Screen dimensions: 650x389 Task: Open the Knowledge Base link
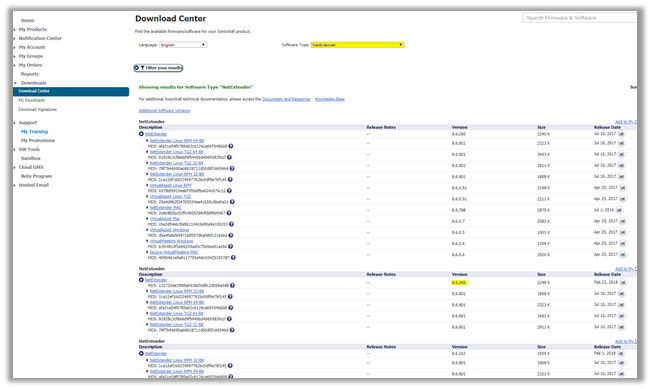tap(330, 99)
